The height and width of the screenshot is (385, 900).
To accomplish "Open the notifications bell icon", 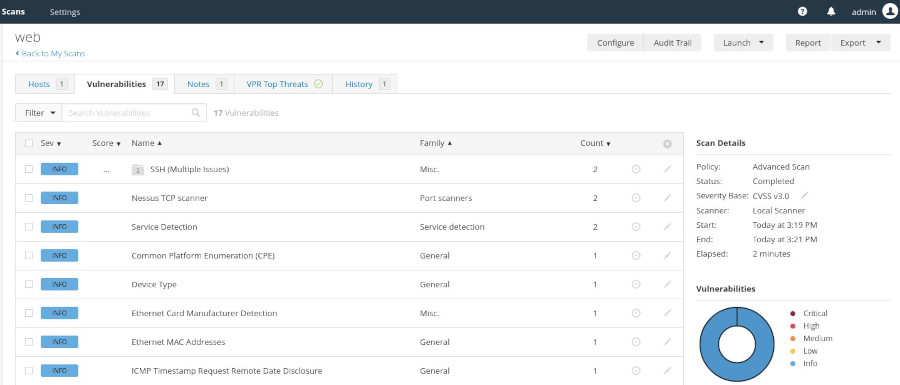I will pyautogui.click(x=831, y=11).
